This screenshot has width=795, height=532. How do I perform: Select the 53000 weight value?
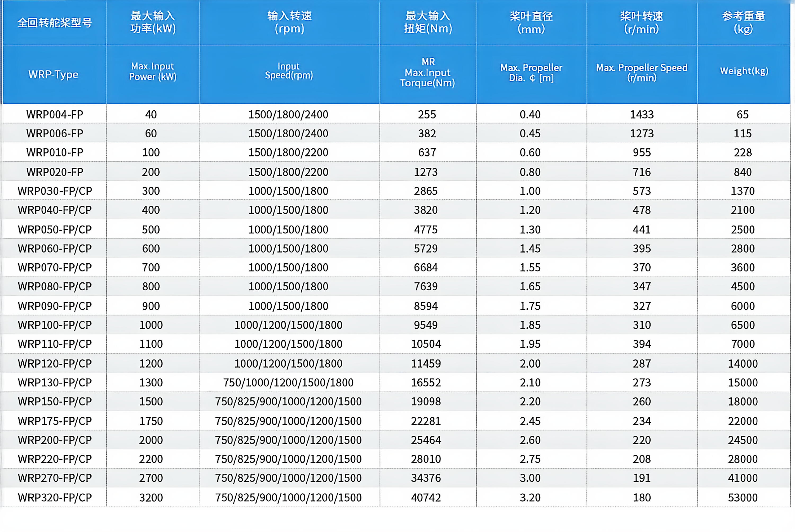coord(743,497)
